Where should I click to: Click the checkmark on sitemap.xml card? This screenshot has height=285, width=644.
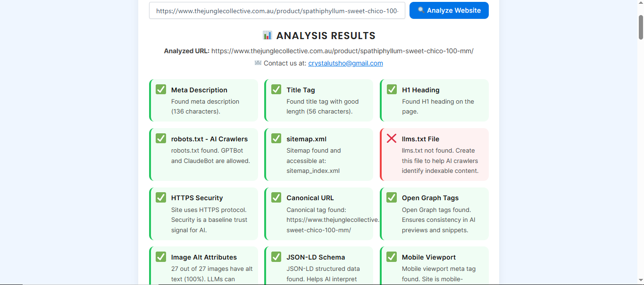tap(276, 138)
